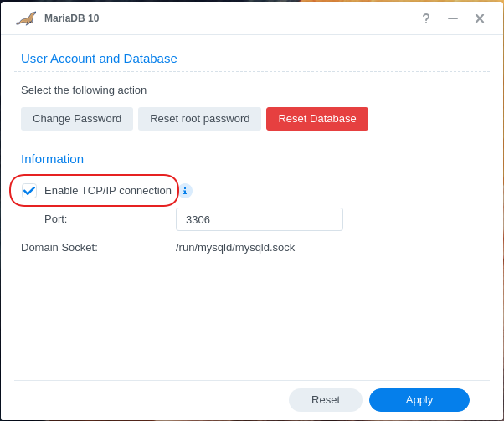This screenshot has width=504, height=421.
Task: Click the "Enable TCP/IP connection" label text
Action: pos(107,191)
